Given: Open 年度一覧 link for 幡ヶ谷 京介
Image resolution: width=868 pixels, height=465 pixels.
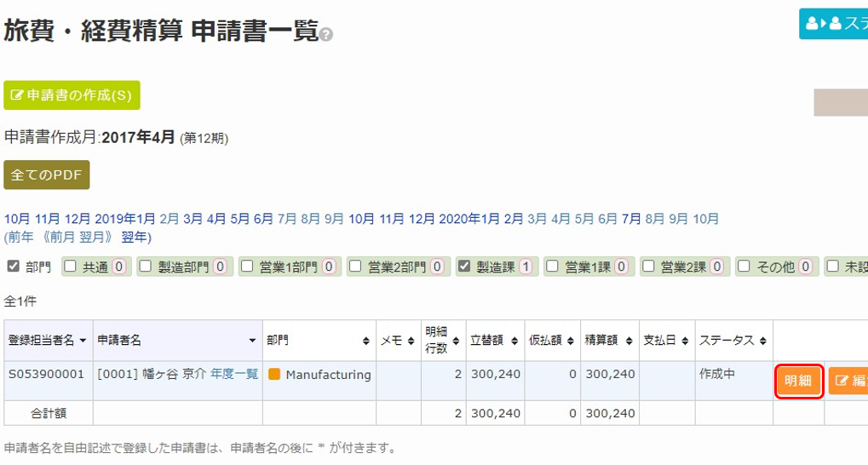Looking at the screenshot, I should (234, 374).
